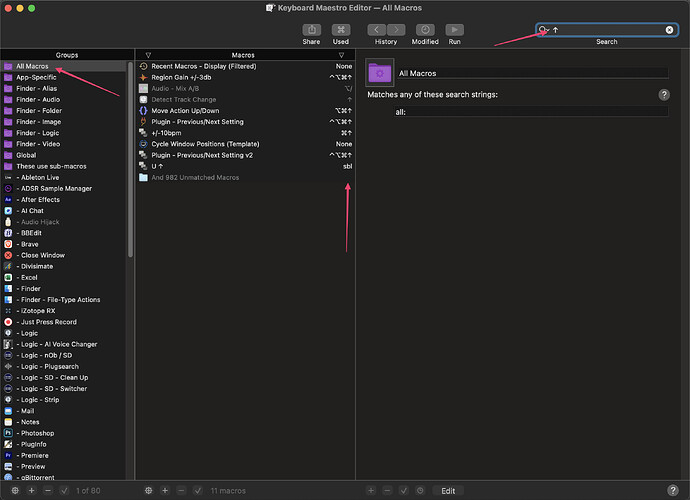This screenshot has width=690, height=500.
Task: Select the BBEdit group icon
Action: point(8,233)
